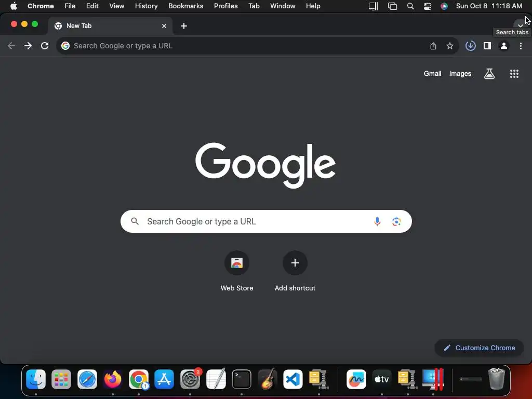Launch Firefox from the Dock
The height and width of the screenshot is (399, 532).
(x=113, y=379)
